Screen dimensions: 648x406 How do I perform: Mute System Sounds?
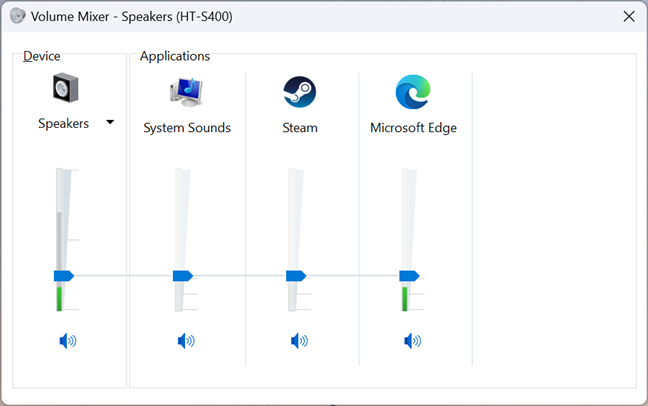(186, 341)
